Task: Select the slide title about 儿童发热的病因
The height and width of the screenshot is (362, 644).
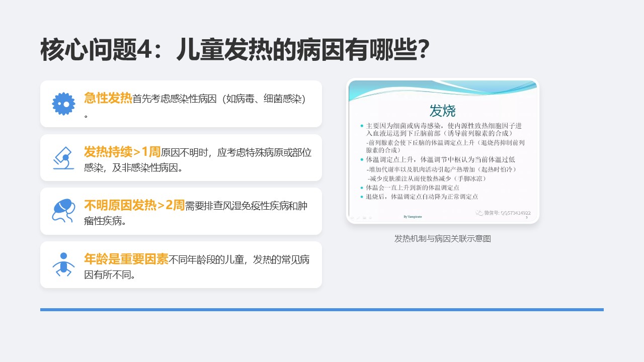Action: click(x=234, y=50)
